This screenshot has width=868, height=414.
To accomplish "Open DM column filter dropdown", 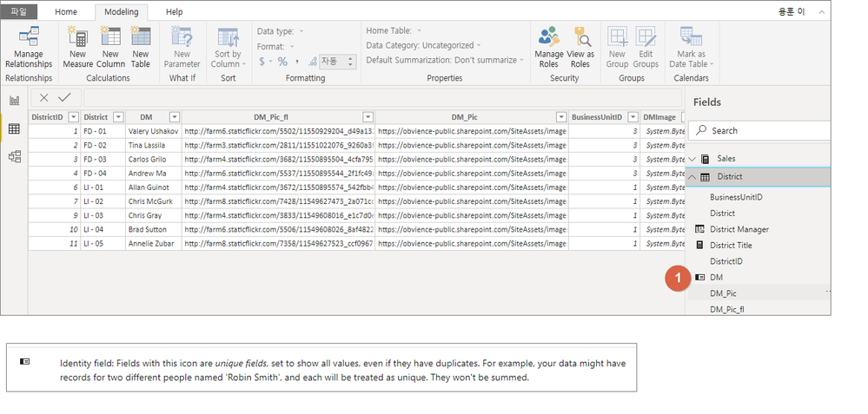I will pos(175,117).
